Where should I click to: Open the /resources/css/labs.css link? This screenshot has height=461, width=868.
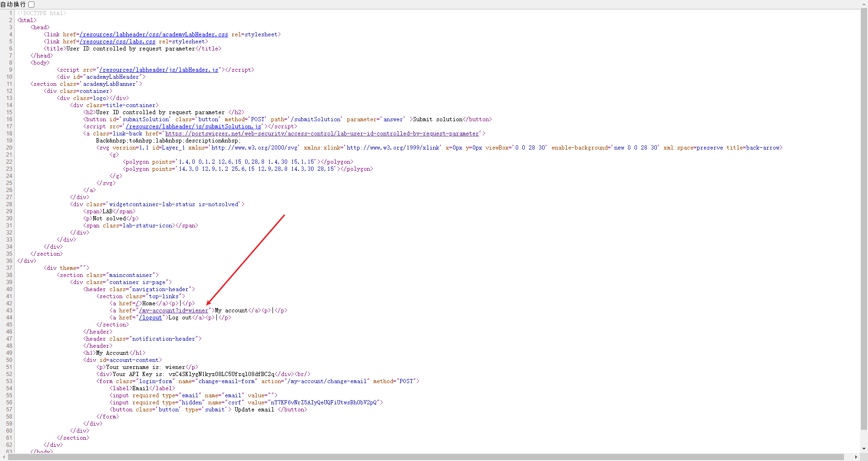coord(117,42)
